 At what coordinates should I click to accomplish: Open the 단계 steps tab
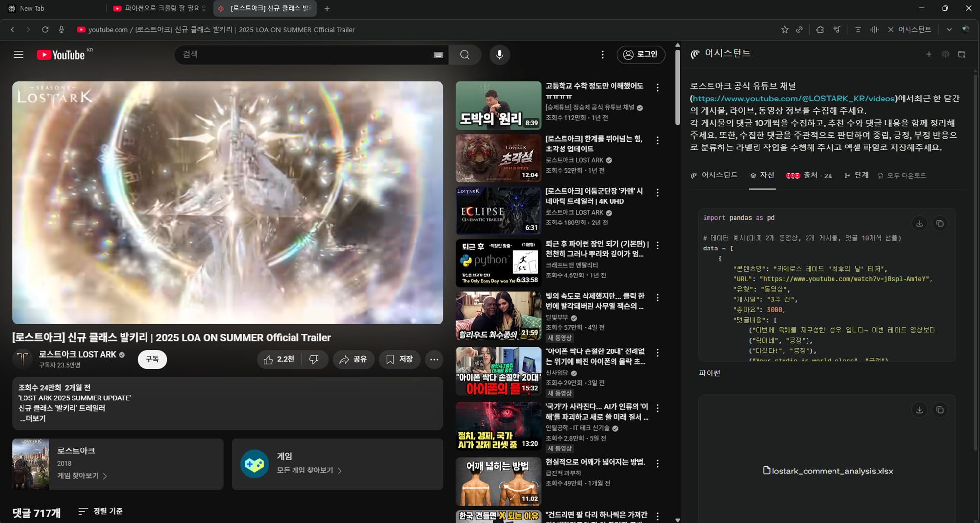856,175
